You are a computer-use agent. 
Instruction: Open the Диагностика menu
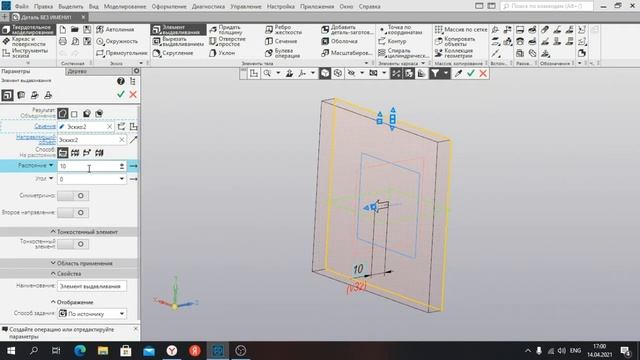pyautogui.click(x=208, y=7)
